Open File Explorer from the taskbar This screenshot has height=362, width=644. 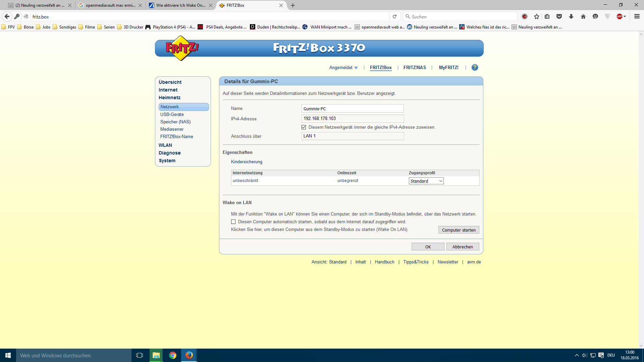click(156, 355)
